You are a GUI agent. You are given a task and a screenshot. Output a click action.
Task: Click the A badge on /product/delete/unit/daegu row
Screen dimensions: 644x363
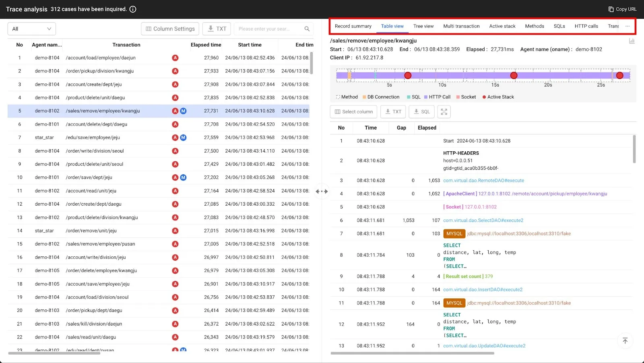[175, 98]
